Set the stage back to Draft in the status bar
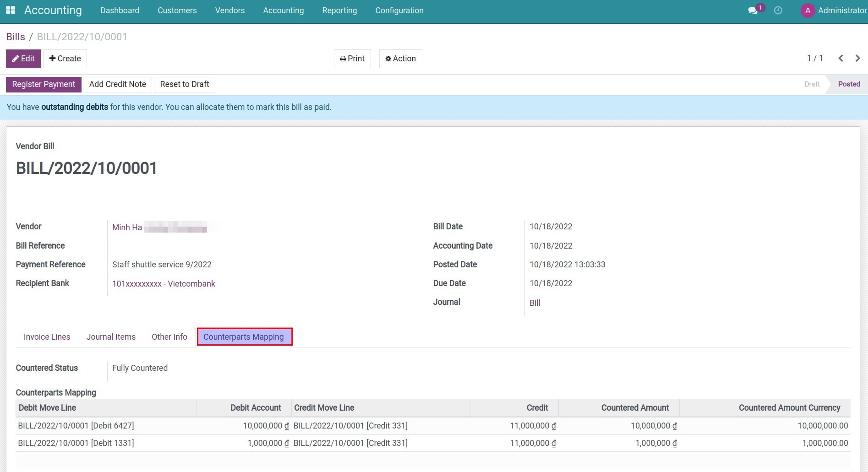The width and height of the screenshot is (868, 472). tap(811, 84)
